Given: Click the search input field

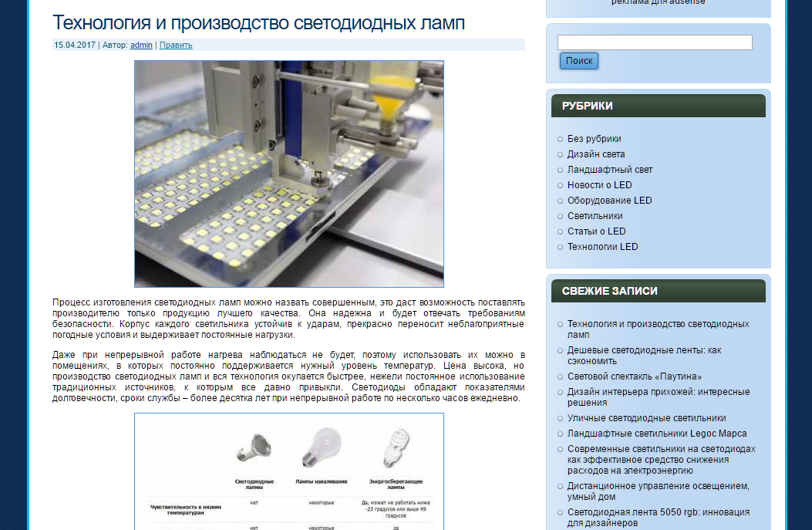Looking at the screenshot, I should (655, 42).
